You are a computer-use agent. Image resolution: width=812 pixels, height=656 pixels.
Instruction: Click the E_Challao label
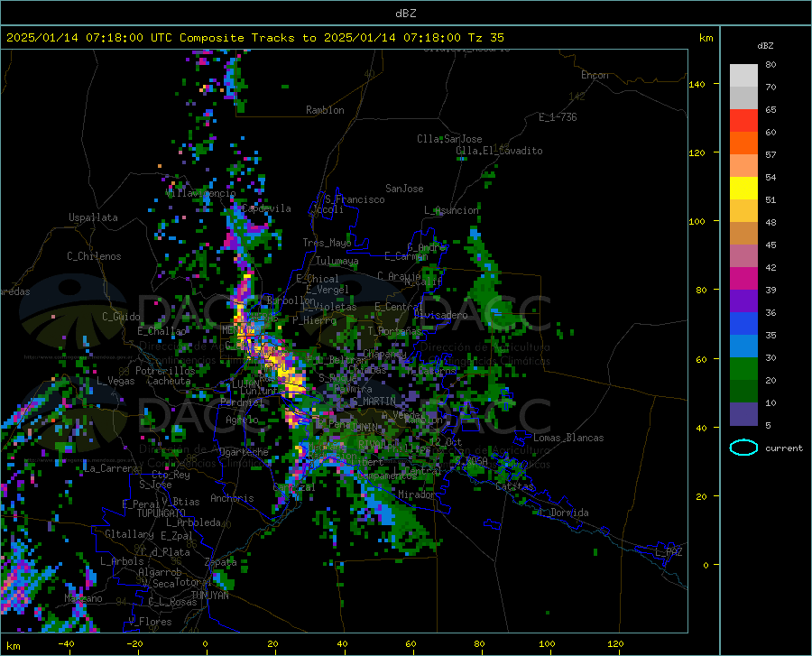point(161,331)
